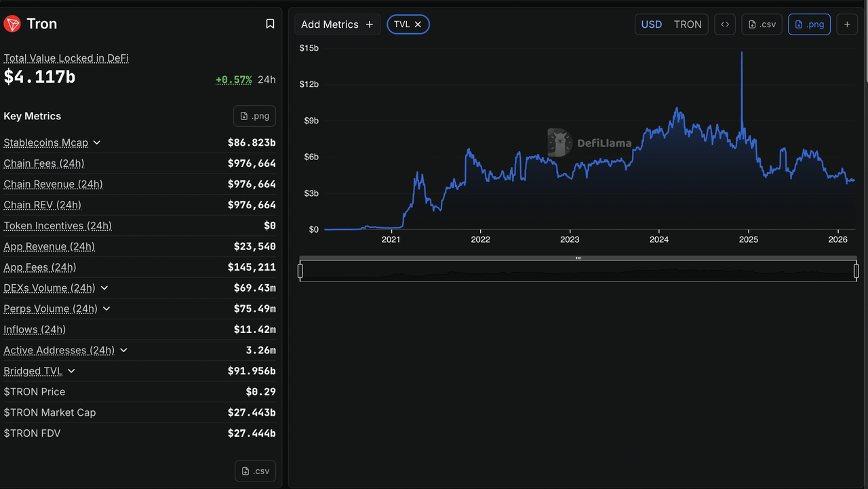The width and height of the screenshot is (868, 489).
Task: Expand the Bridged TVL row
Action: (x=71, y=371)
